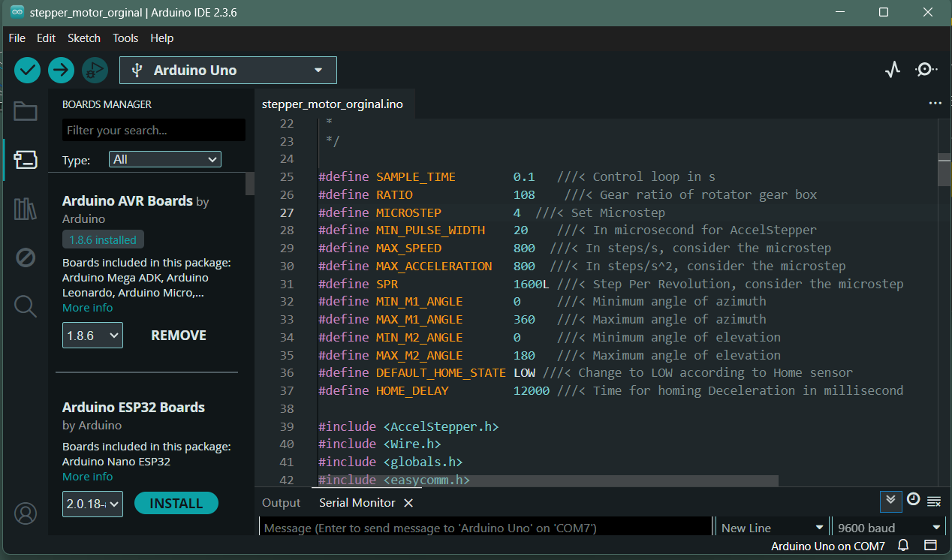Click the Serial Monitor message input field
The height and width of the screenshot is (560, 952).
[x=486, y=528]
